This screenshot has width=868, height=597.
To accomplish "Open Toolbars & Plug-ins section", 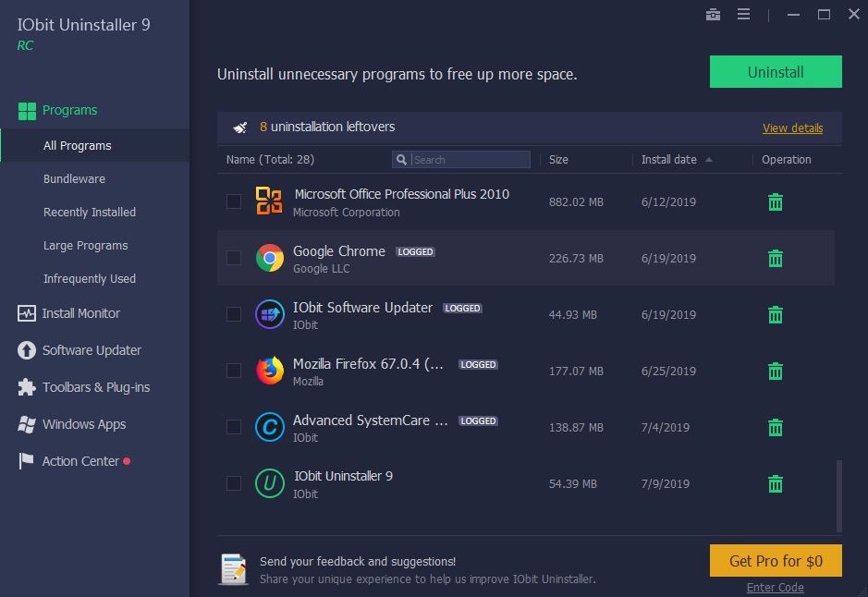I will (x=96, y=387).
